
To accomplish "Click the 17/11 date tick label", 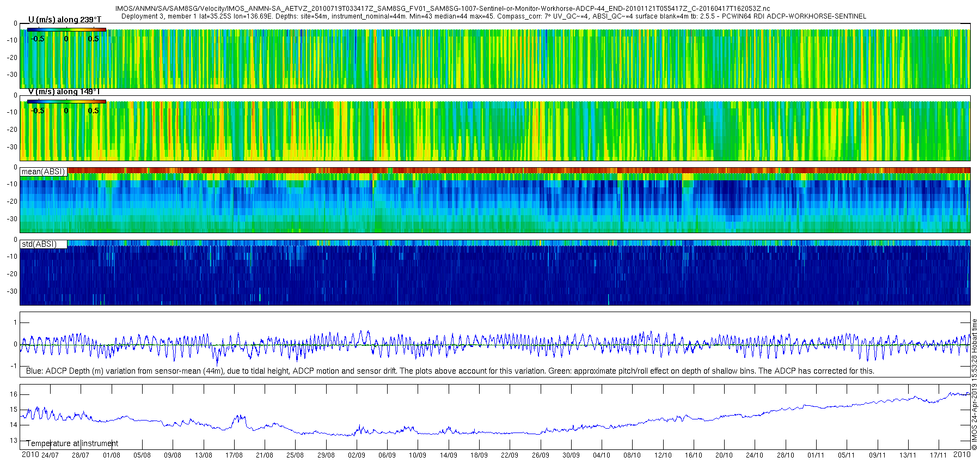I will (939, 455).
